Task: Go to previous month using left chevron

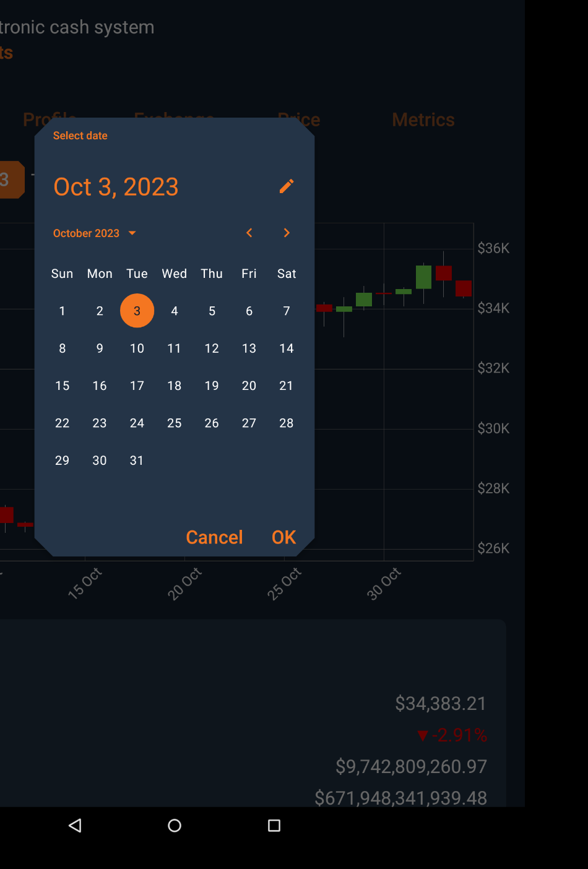Action: pyautogui.click(x=249, y=233)
